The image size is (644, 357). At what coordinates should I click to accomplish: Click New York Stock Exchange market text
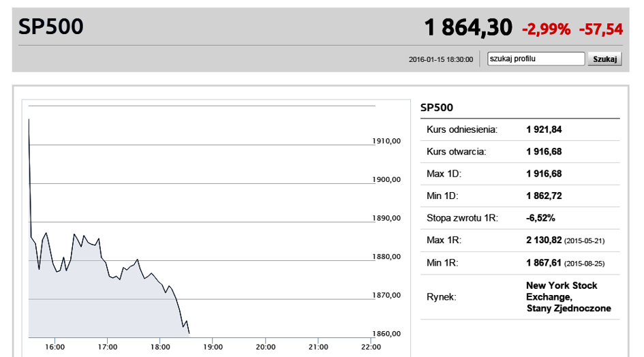pyautogui.click(x=568, y=296)
